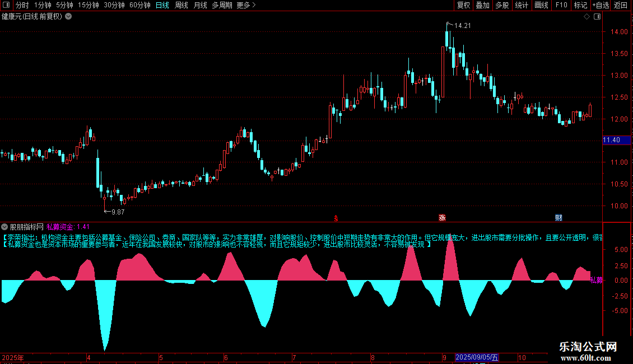
Task: Click the 12.00 price axis label
Action: (x=619, y=119)
